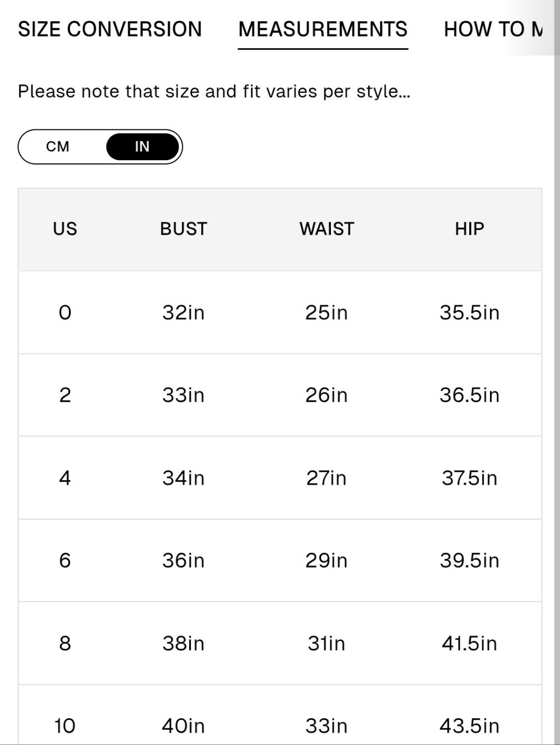Switch to the Size Conversion tab
Viewport: 560px width, 745px height.
[110, 29]
